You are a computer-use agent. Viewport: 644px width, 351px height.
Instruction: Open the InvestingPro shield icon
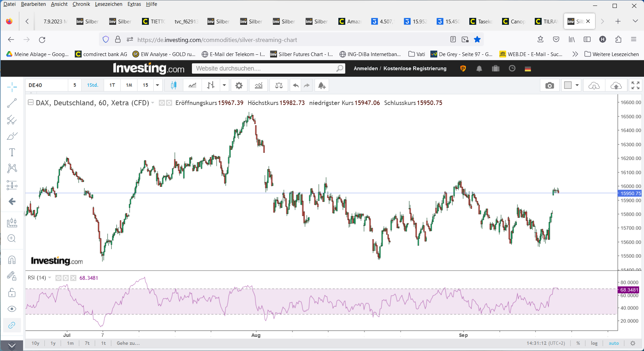click(x=463, y=68)
